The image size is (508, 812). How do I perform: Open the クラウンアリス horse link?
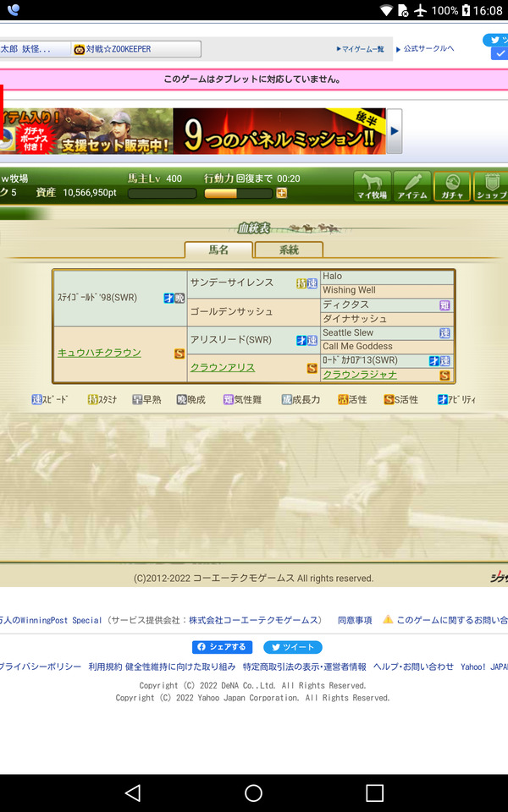coord(223,367)
